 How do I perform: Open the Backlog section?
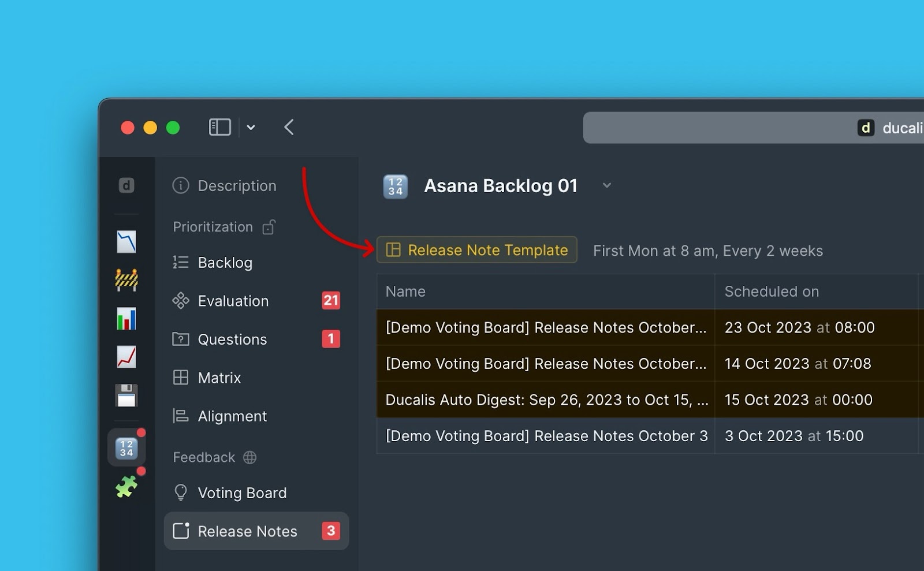225,263
